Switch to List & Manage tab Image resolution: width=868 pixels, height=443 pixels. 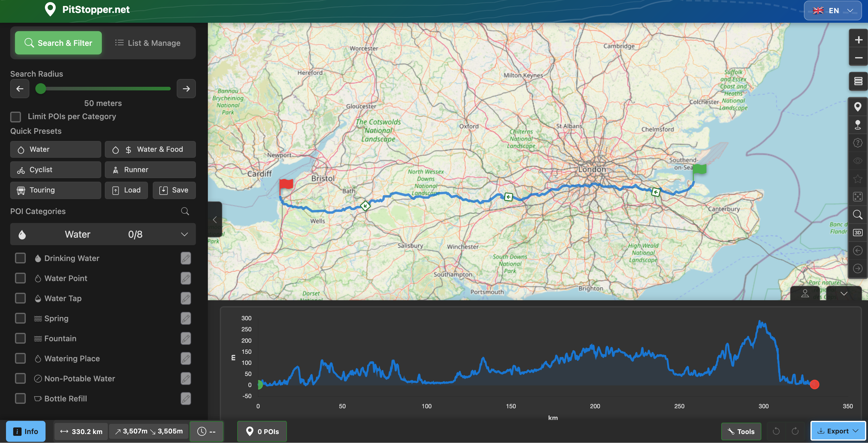[148, 43]
